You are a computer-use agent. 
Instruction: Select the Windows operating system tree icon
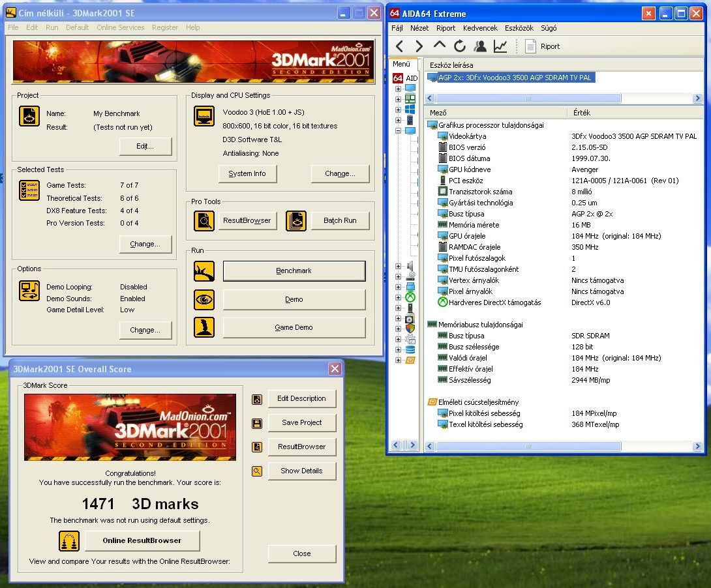(410, 109)
